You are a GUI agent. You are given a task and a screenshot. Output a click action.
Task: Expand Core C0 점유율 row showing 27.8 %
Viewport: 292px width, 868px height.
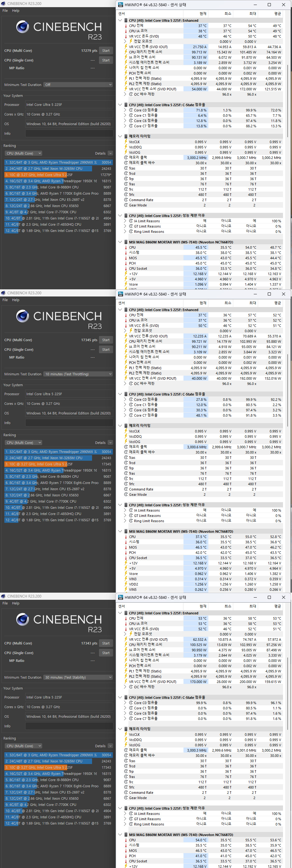click(126, 400)
